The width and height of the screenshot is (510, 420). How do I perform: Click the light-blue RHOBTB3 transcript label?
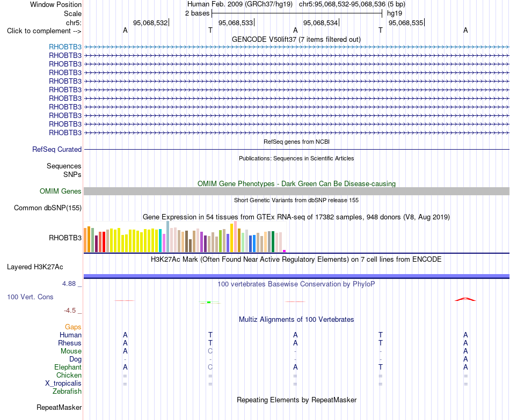point(65,47)
